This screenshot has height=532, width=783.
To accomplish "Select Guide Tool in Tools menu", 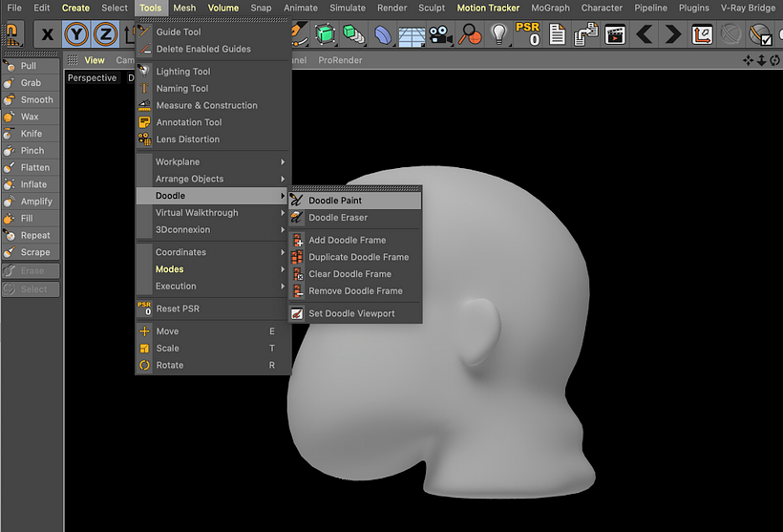I will click(x=214, y=32).
